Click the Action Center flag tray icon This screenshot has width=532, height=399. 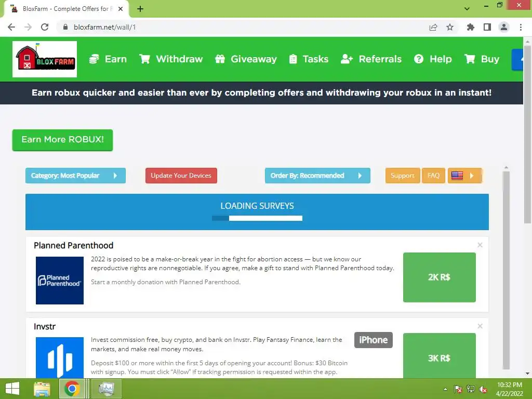click(x=458, y=389)
